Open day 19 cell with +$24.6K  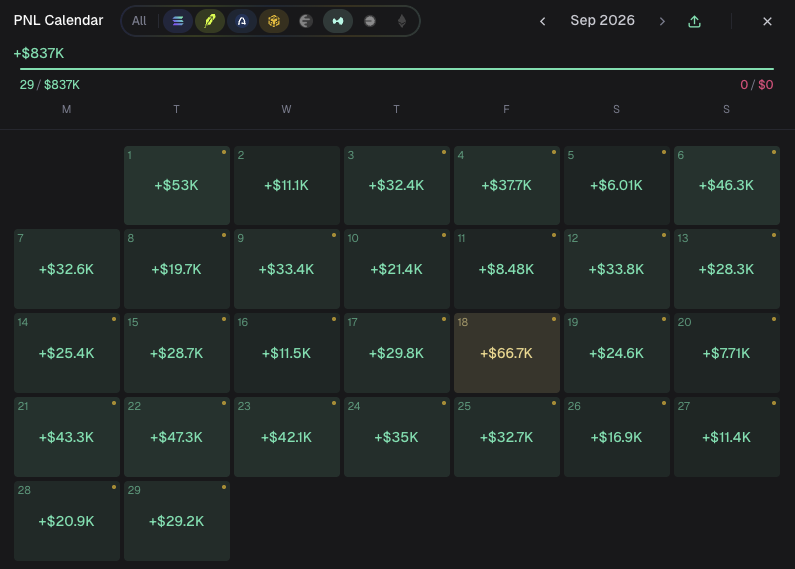point(617,353)
